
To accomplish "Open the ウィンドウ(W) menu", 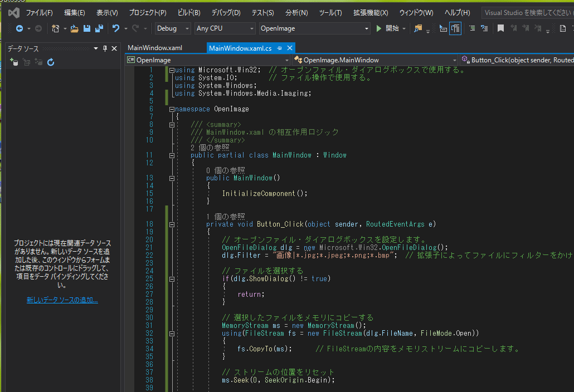I will tap(416, 13).
